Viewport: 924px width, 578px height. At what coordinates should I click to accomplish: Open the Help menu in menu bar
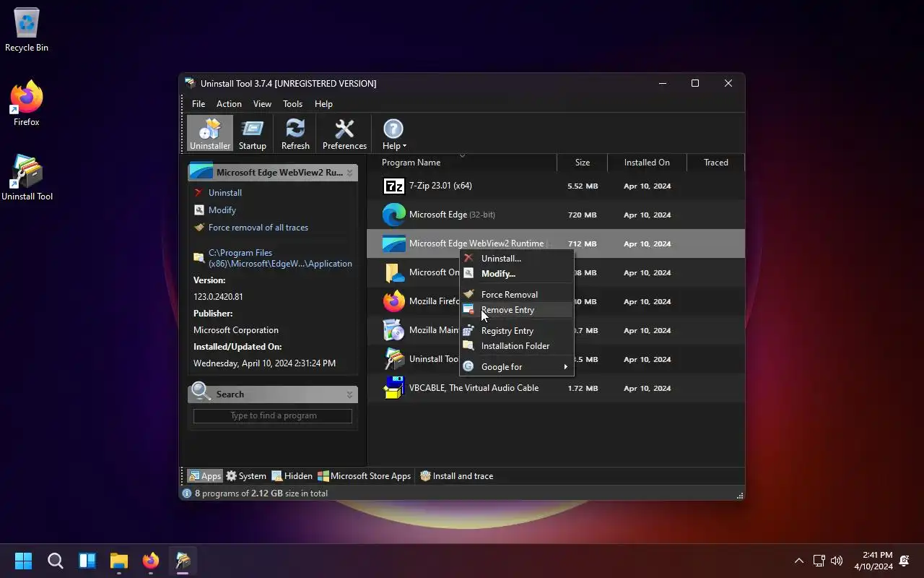(323, 104)
